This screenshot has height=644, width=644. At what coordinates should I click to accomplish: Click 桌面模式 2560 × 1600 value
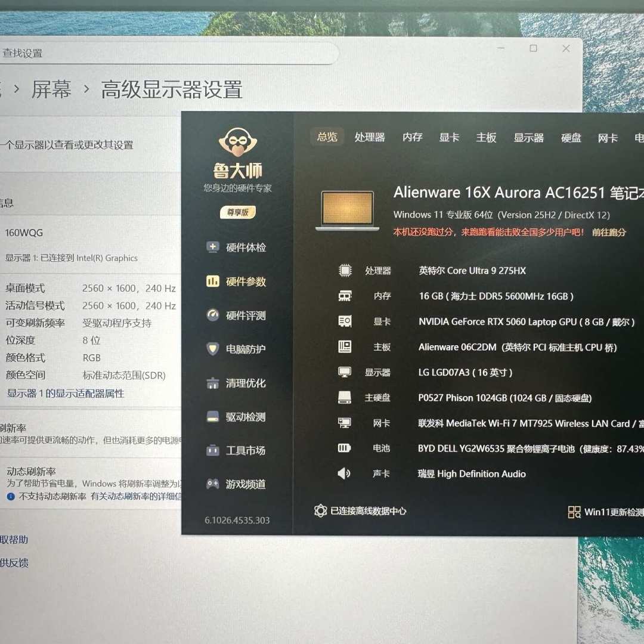click(x=129, y=289)
